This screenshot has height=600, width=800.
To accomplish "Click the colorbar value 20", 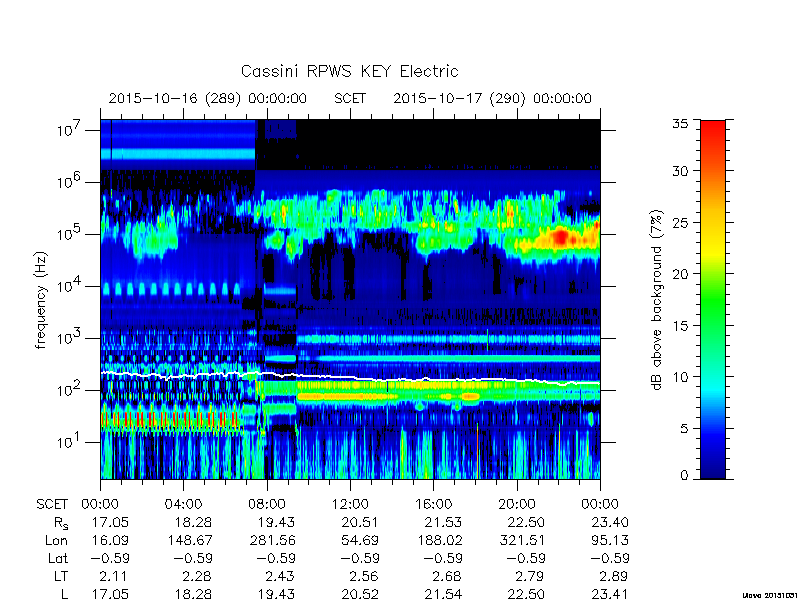I will point(681,274).
